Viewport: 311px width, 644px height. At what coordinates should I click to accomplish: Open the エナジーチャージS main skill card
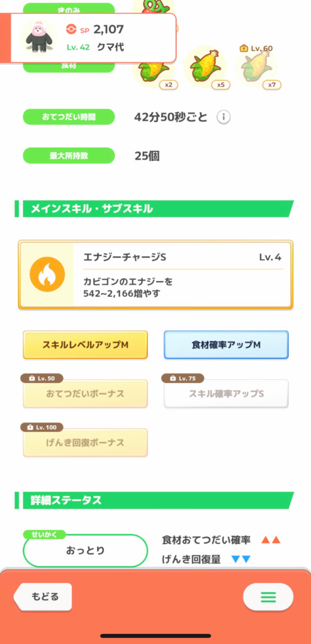[155, 274]
